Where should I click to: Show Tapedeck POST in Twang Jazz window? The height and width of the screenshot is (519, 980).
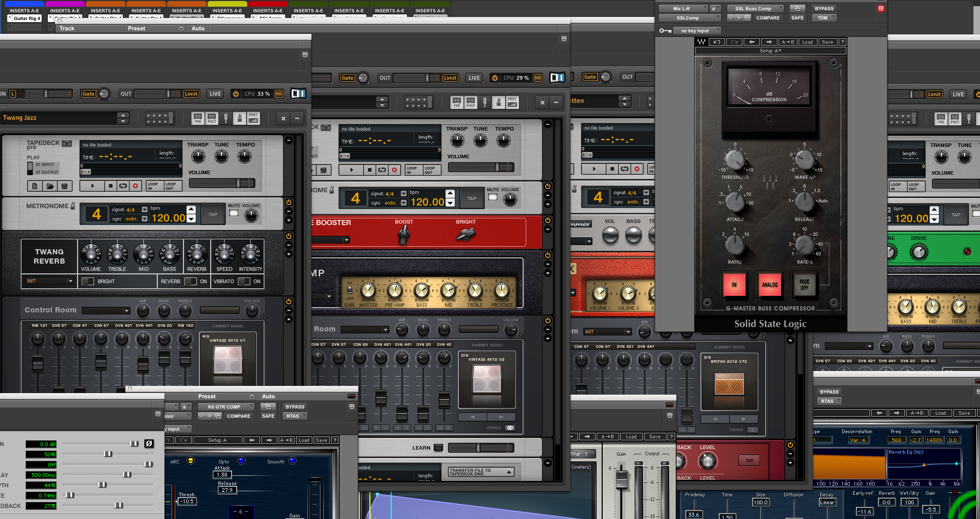(x=212, y=118)
